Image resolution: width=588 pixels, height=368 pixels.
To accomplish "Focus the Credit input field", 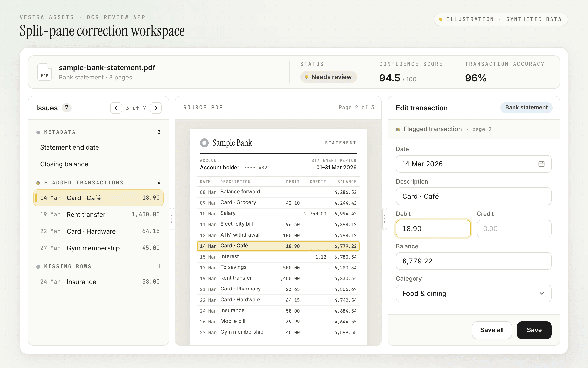I will (514, 229).
